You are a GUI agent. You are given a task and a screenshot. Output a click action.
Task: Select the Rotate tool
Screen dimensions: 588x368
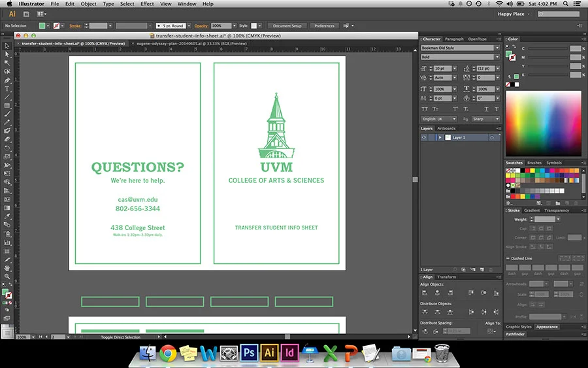pos(7,148)
